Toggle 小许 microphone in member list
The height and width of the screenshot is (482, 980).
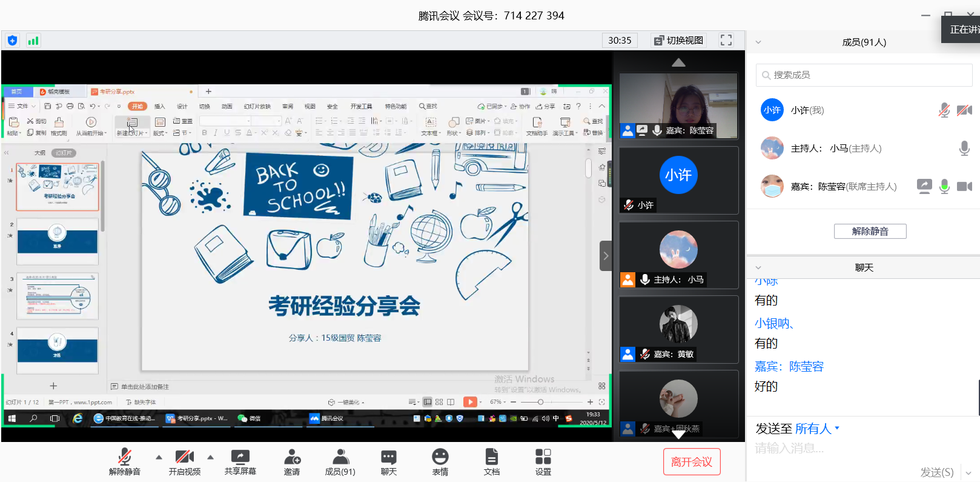point(944,110)
